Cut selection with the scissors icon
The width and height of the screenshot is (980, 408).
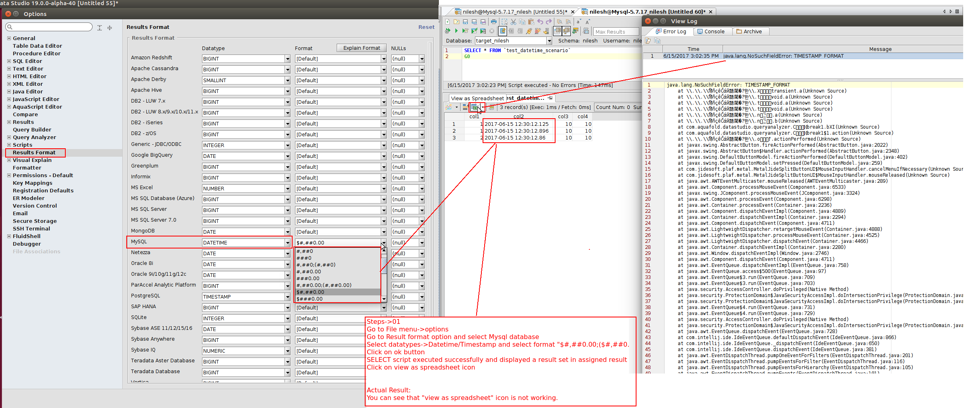coord(513,22)
